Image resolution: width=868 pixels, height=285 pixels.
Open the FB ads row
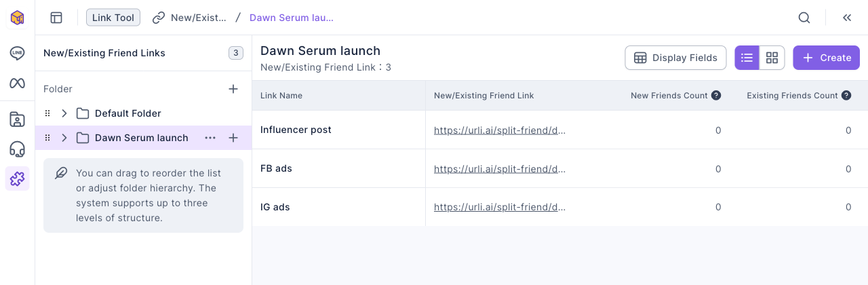coord(560,168)
